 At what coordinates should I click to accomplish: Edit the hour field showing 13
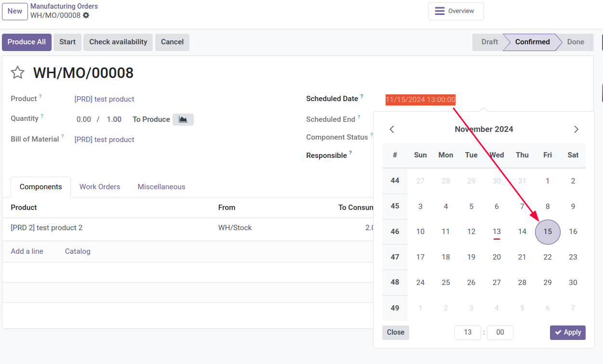click(x=468, y=332)
